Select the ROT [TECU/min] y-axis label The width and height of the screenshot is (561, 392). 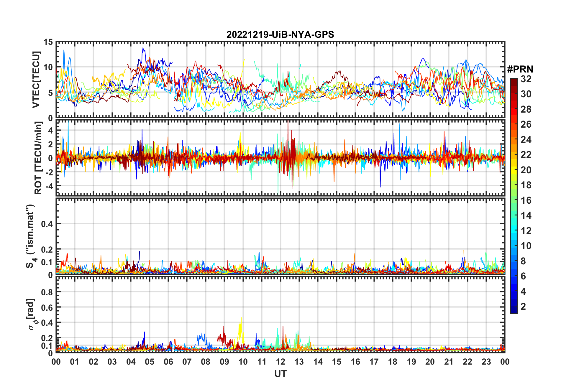point(38,158)
